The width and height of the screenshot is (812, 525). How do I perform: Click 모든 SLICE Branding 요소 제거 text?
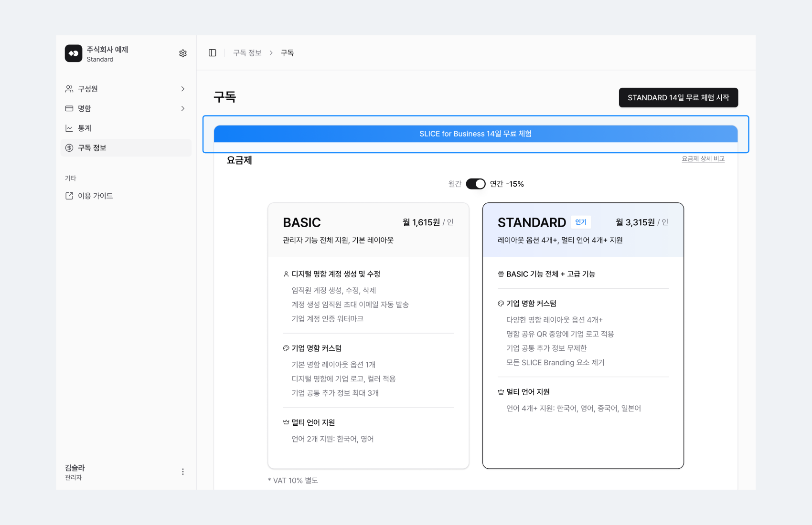[556, 363]
